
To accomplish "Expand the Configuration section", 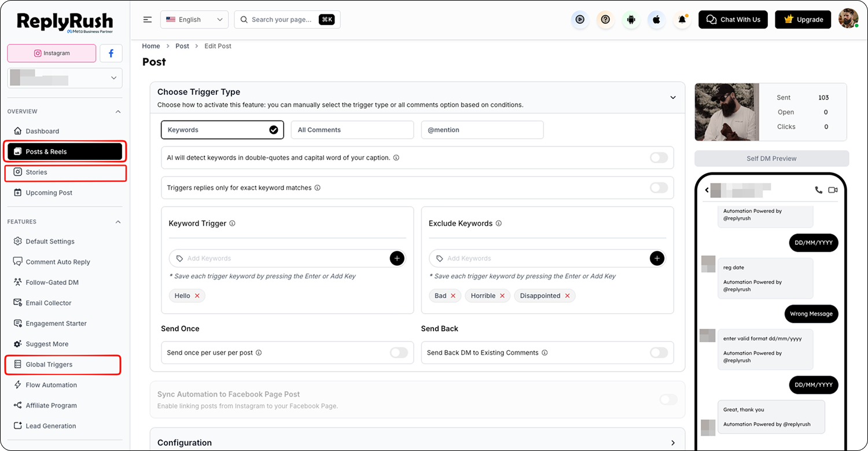I will [x=673, y=443].
